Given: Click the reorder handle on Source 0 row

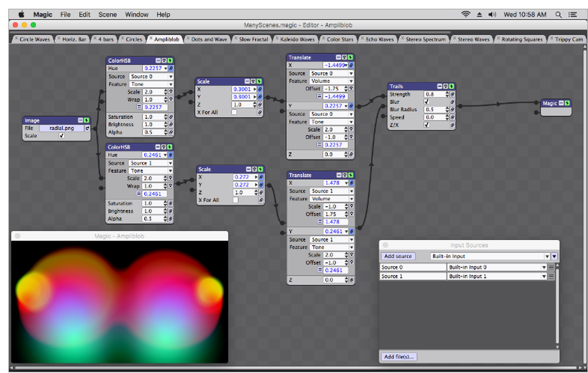Looking at the screenshot, I should pyautogui.click(x=551, y=267).
